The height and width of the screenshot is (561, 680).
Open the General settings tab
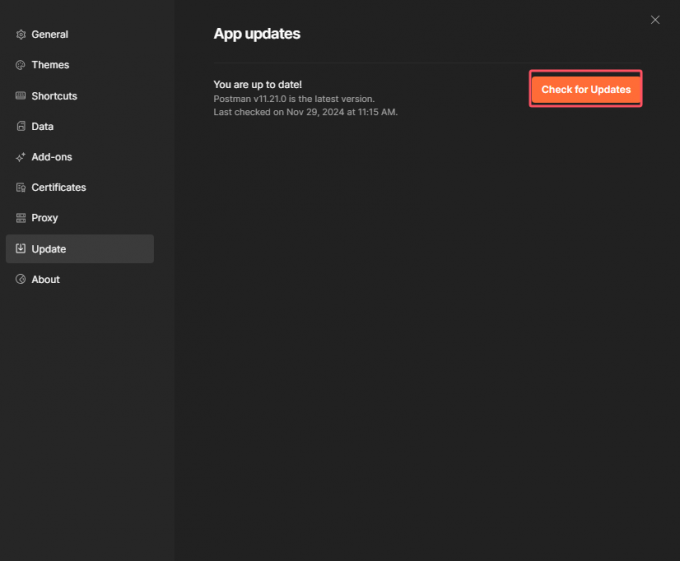tap(80, 35)
